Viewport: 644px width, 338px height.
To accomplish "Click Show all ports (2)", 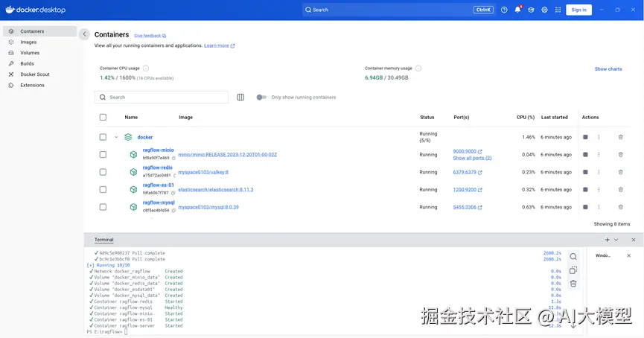I will pos(472,158).
